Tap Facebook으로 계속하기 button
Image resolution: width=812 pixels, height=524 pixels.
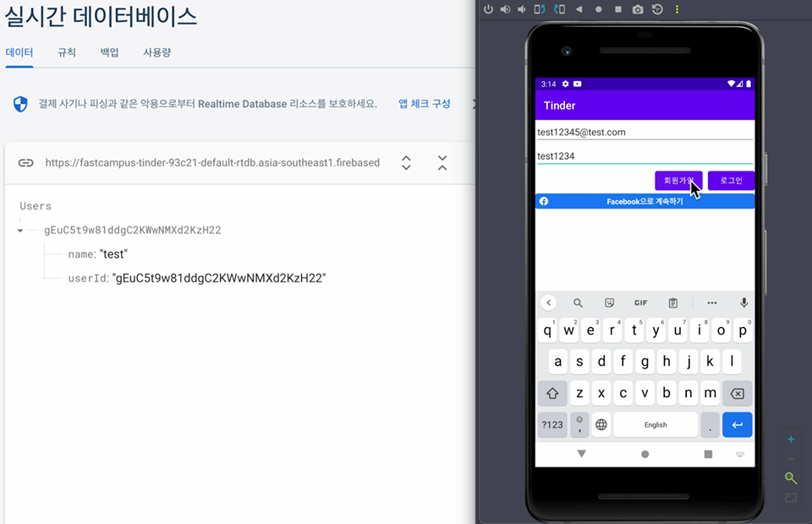645,201
